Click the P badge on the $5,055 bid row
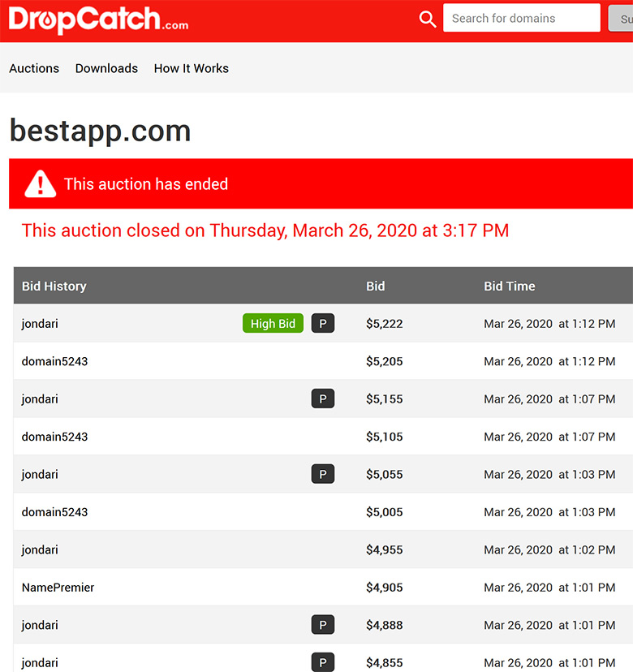 tap(323, 474)
